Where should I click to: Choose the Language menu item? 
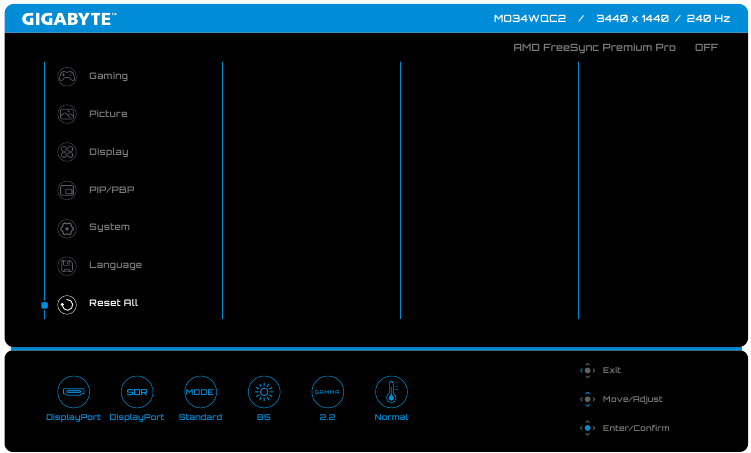tap(115, 265)
